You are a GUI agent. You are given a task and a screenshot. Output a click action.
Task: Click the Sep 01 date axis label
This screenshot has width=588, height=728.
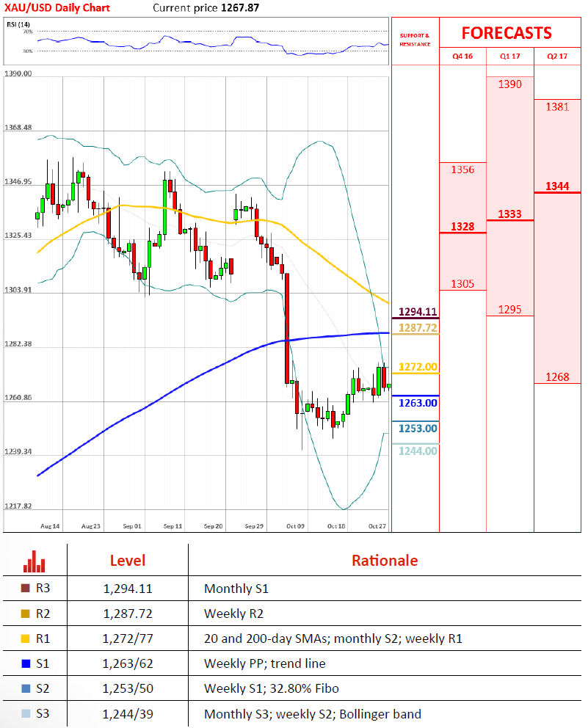132,526
